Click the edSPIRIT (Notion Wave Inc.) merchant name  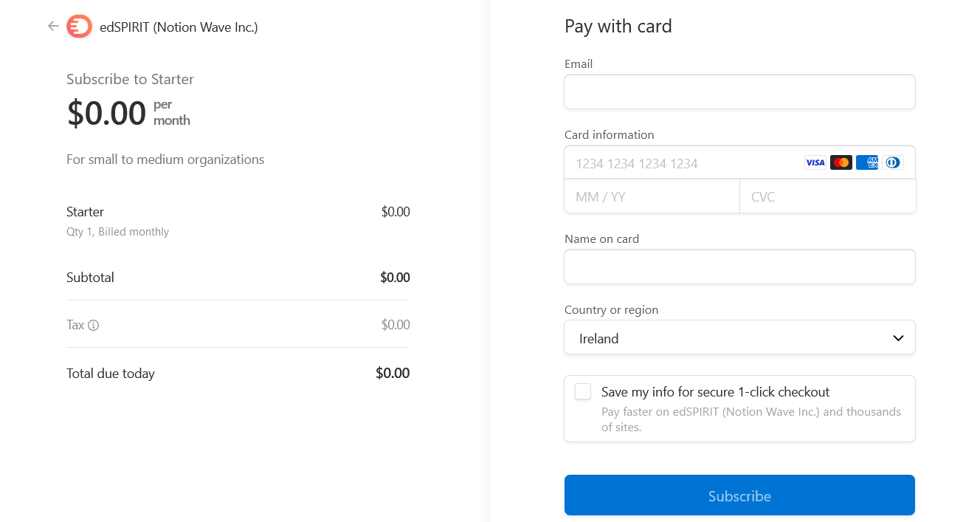(x=179, y=27)
